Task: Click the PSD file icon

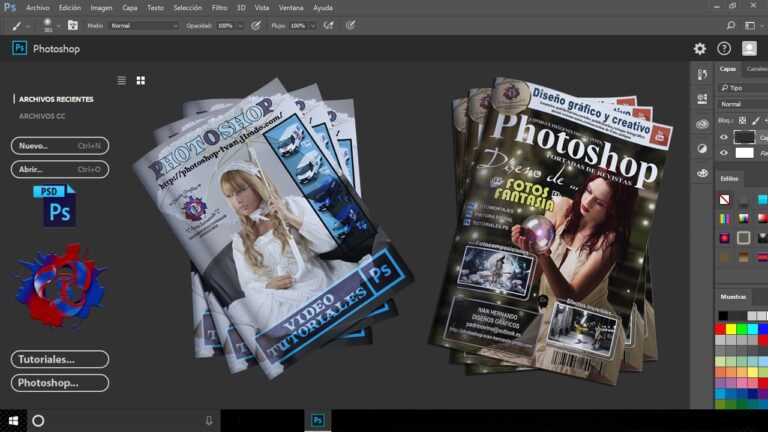Action: tap(55, 206)
